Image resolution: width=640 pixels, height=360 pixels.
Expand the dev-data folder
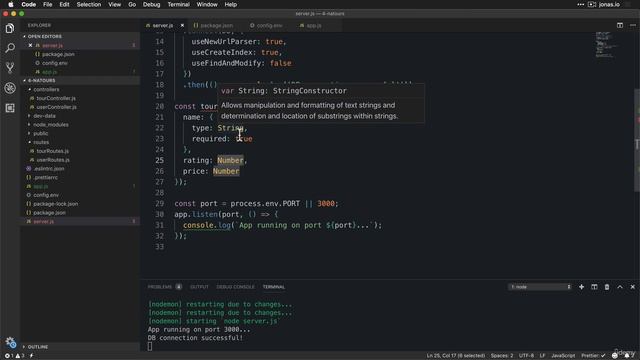pyautogui.click(x=44, y=116)
